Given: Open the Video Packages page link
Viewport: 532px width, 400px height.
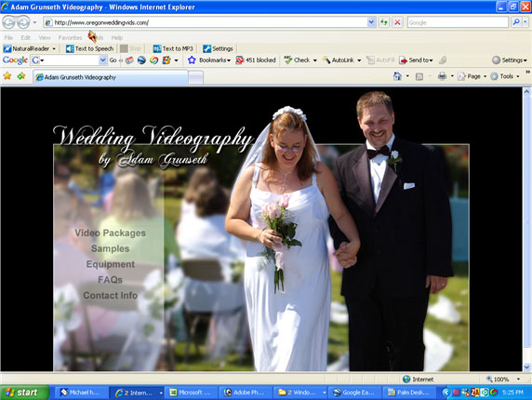Looking at the screenshot, I should point(111,233).
